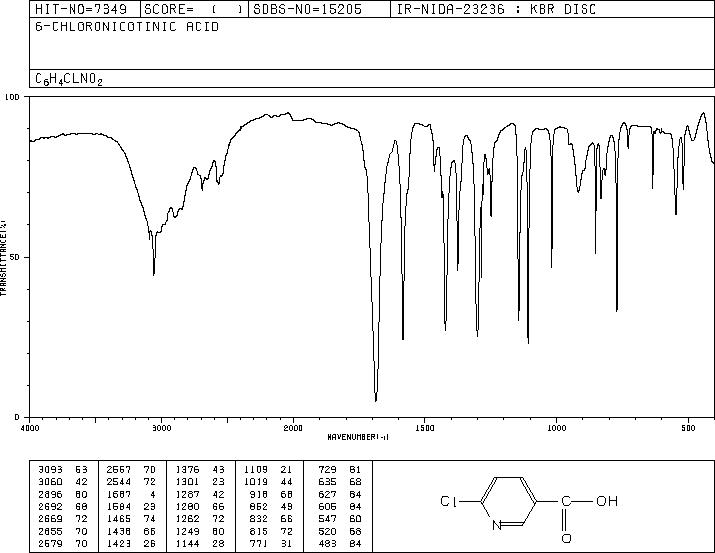Click the SDBS-NO=15205 header cell
This screenshot has height=553, width=715.
(x=319, y=9)
